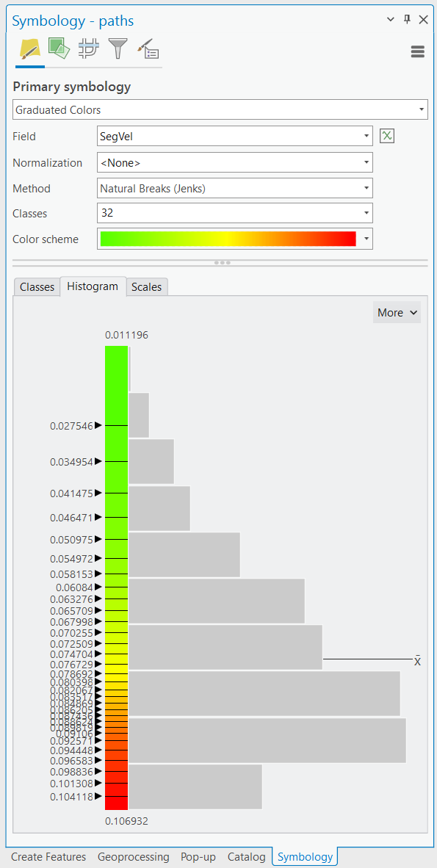Viewport: 437px width, 868px height.
Task: Open the Normalization dropdown
Action: 235,162
